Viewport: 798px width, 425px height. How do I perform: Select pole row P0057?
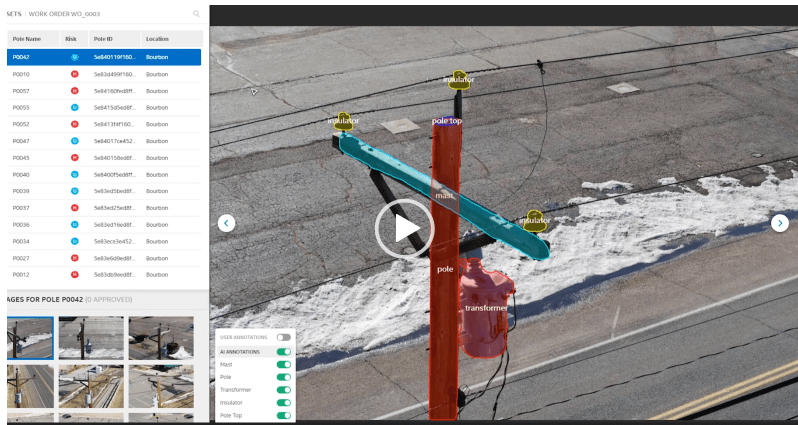point(104,91)
